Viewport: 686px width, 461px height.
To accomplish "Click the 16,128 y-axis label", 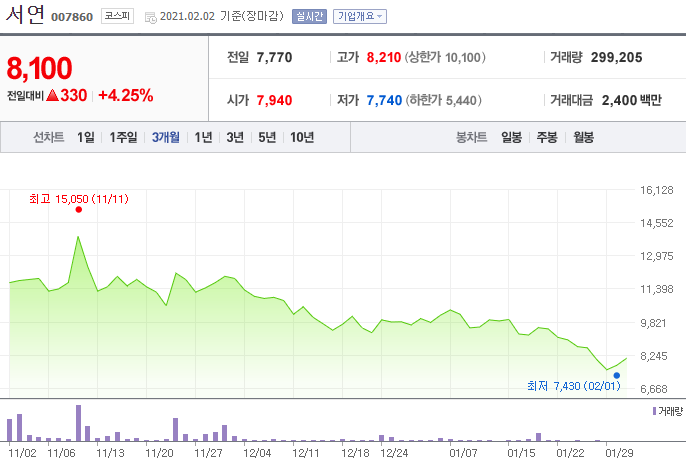I will point(657,190).
